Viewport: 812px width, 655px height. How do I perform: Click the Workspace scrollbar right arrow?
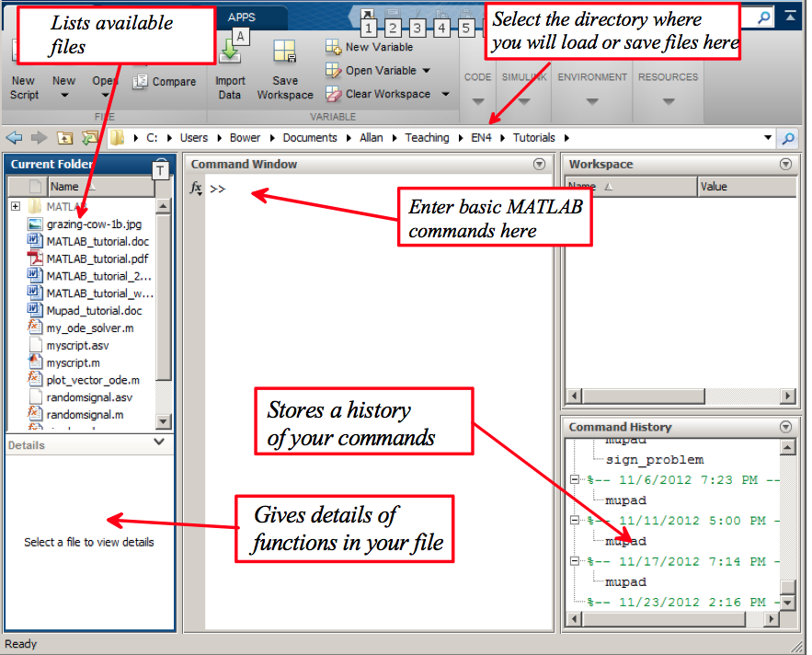[x=788, y=396]
